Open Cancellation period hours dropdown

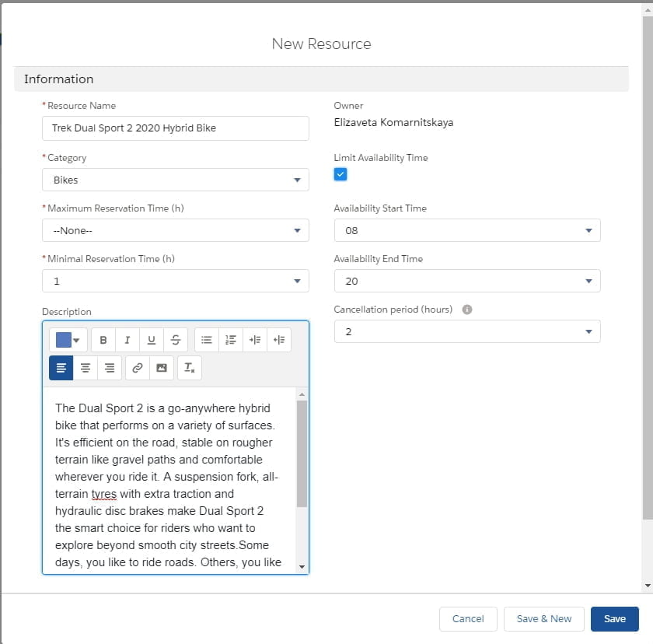click(467, 331)
